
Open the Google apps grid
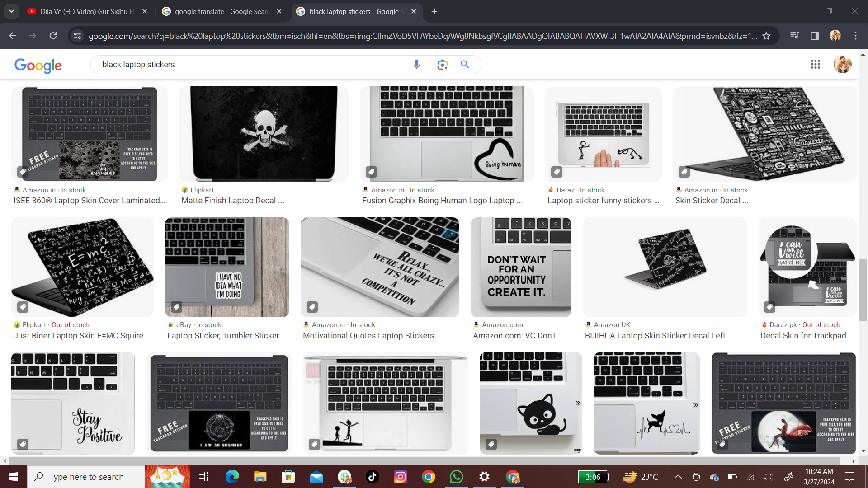coord(815,65)
